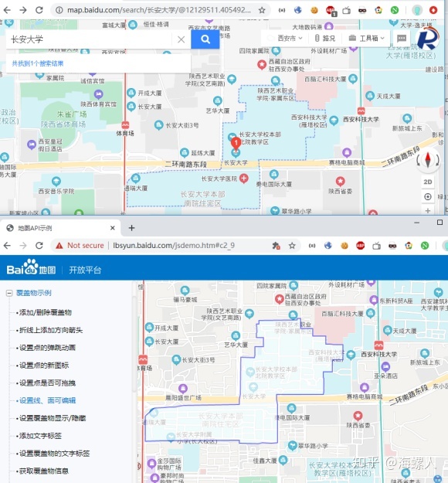Reload the lbsyun.baidu.com page

(x=39, y=246)
